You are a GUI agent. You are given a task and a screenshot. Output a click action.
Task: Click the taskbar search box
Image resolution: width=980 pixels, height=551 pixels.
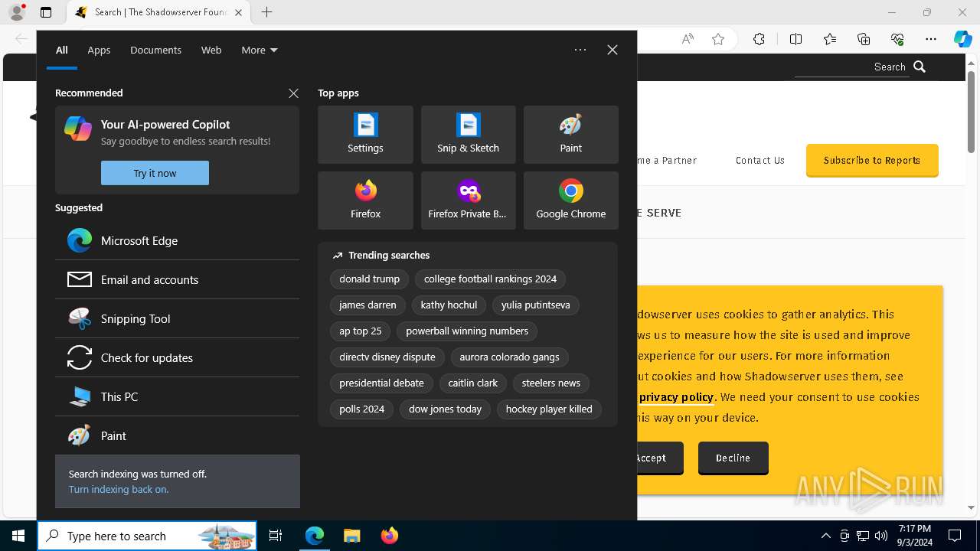[147, 536]
